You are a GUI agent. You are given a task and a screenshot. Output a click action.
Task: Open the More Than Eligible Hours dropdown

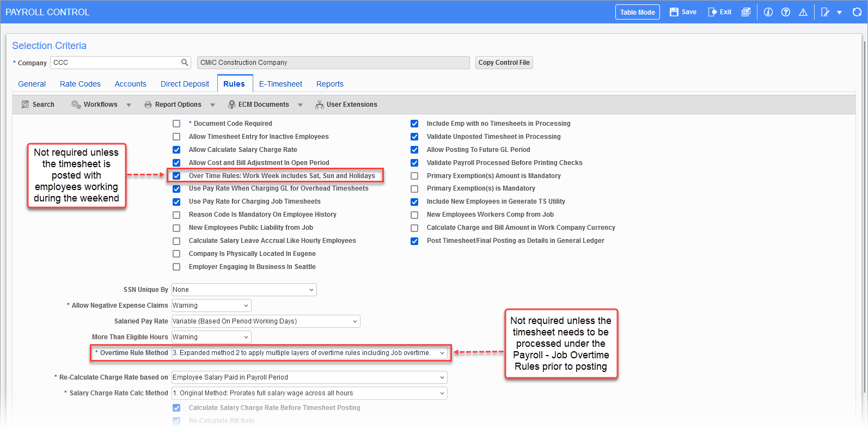211,337
